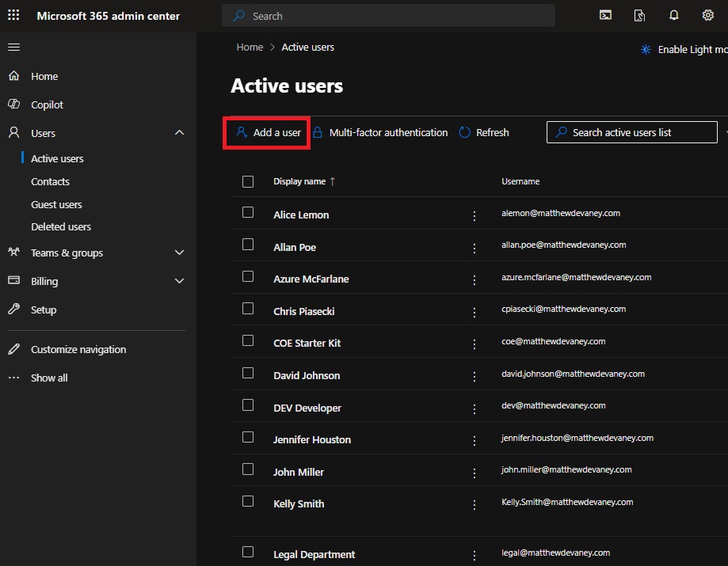Click the Multi-factor authentication lock icon

tap(318, 133)
